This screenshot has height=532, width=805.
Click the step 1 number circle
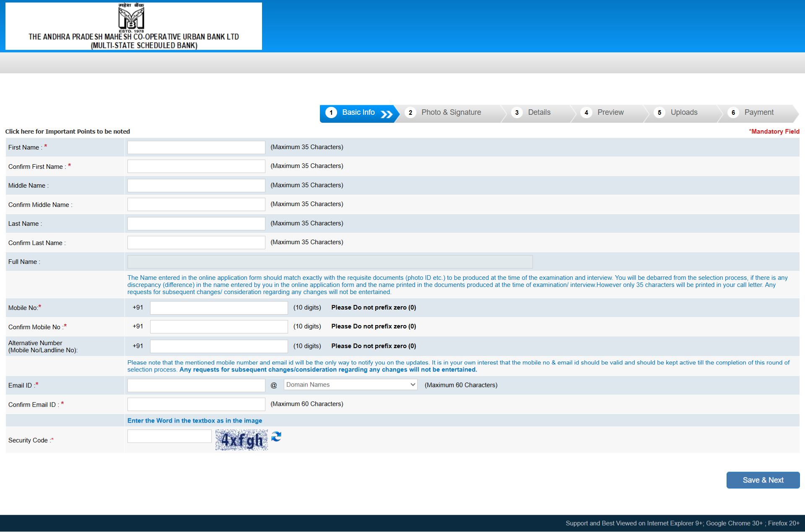[331, 113]
